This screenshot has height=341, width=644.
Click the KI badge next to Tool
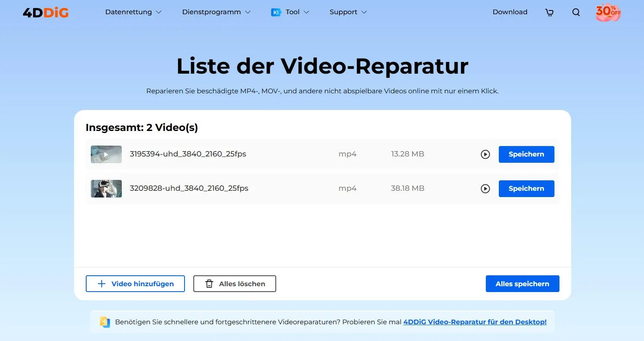tap(276, 13)
